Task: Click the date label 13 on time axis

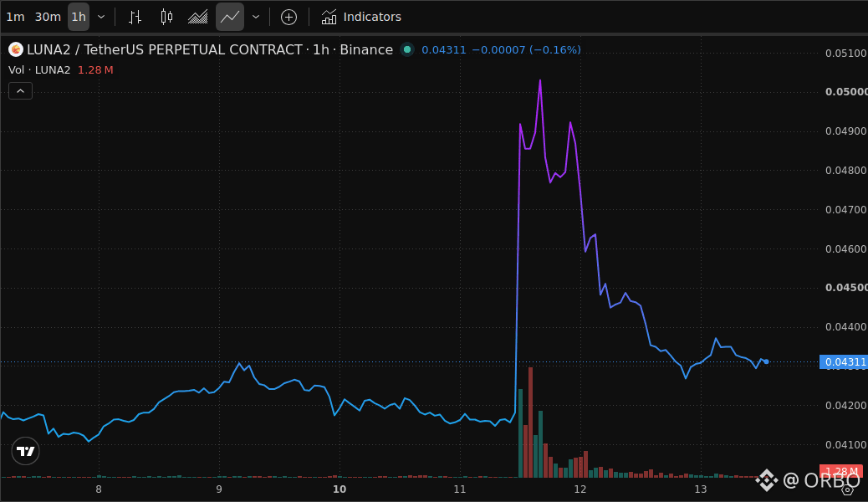Action: 701,489
